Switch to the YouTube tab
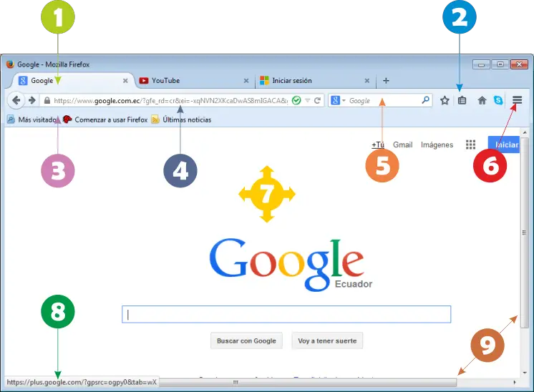This screenshot has width=534, height=392. tap(195, 81)
